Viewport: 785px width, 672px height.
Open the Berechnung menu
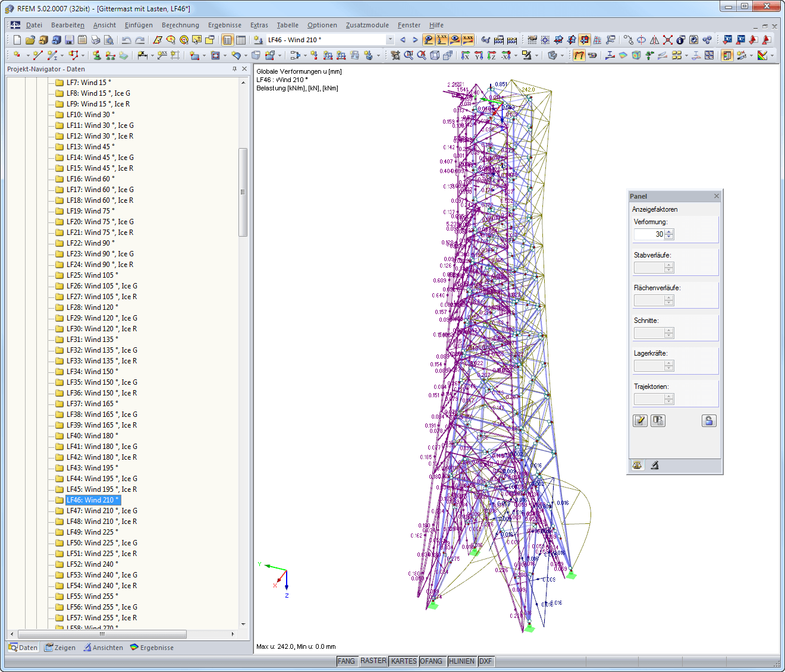(180, 25)
